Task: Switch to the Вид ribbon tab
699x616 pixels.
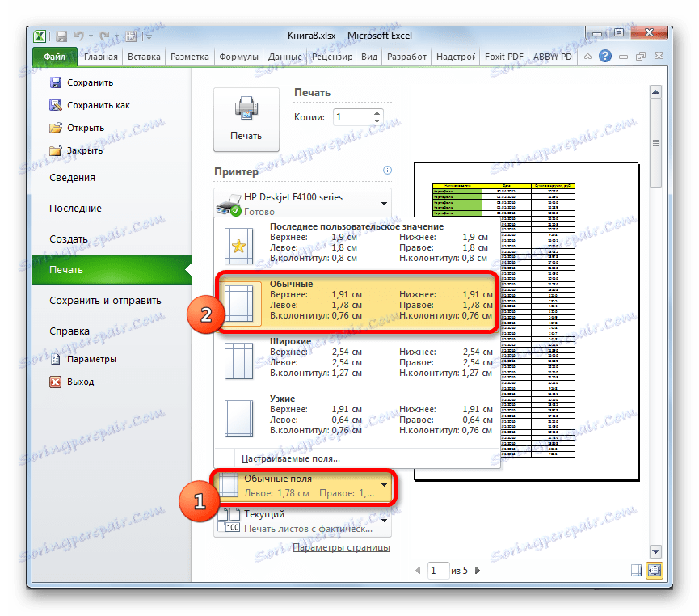Action: tap(369, 57)
